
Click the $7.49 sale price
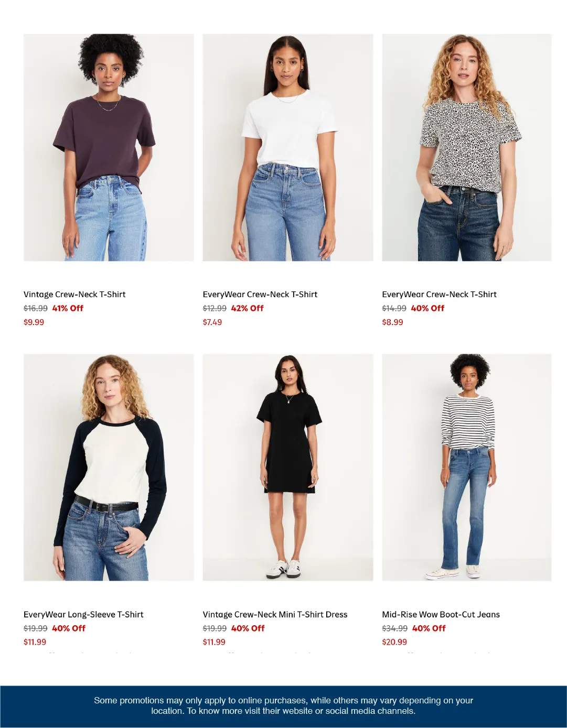click(x=212, y=322)
